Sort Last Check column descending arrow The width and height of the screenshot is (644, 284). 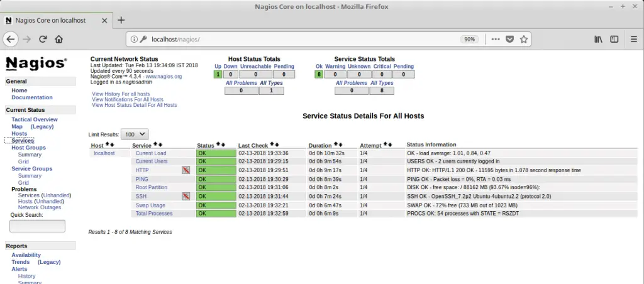coord(276,145)
